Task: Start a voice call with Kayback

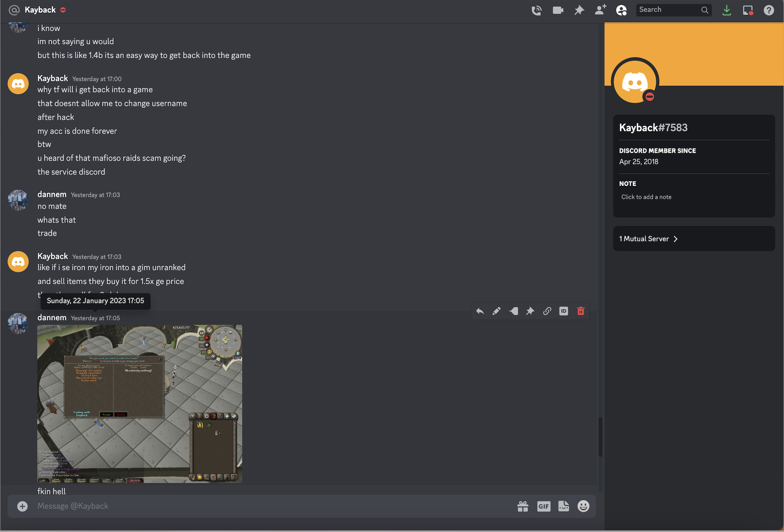Action: point(537,10)
